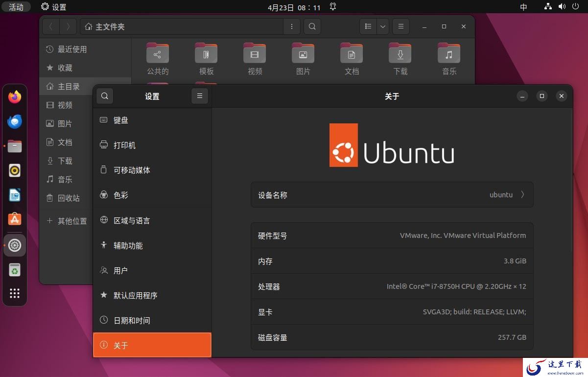Click 活动 activities button
Screen dimensions: 588x377
coord(16,7)
